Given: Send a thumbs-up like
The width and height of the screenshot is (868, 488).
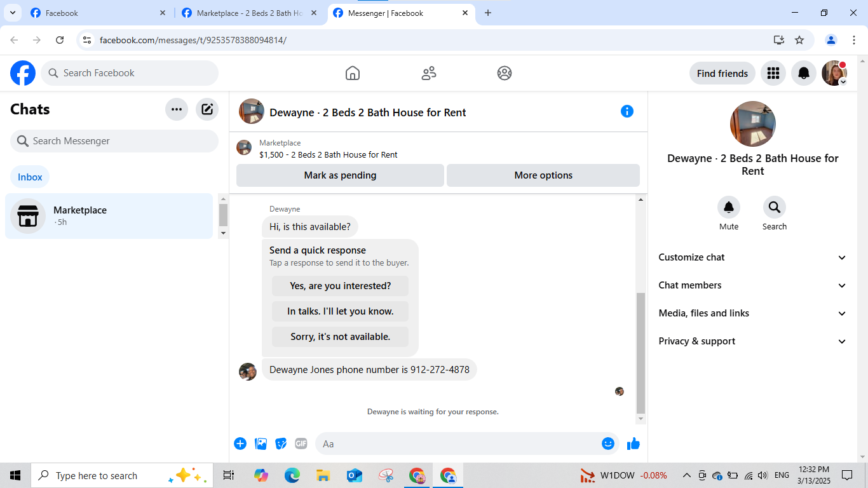Looking at the screenshot, I should pos(634,444).
